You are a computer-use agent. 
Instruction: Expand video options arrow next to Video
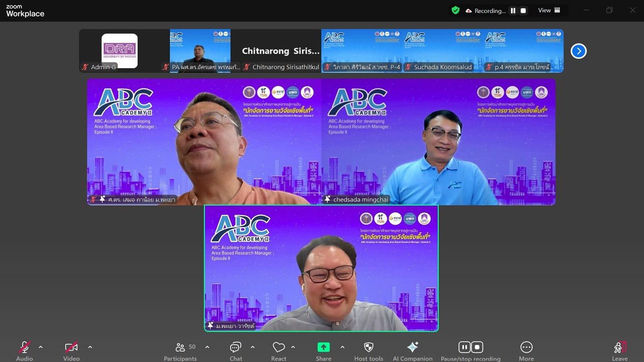(x=90, y=347)
